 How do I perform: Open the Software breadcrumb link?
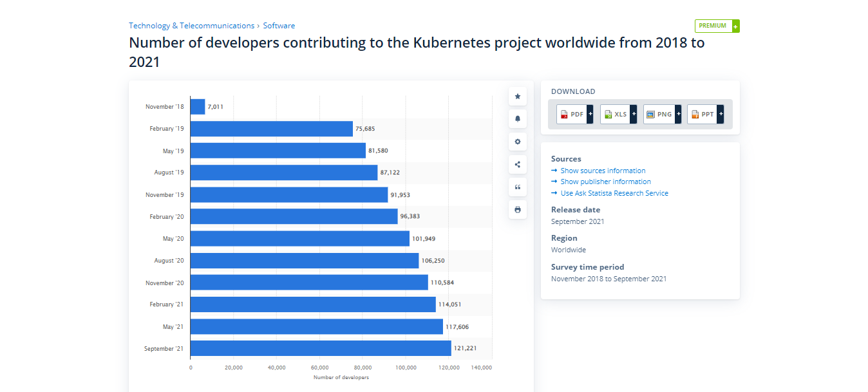tap(279, 26)
